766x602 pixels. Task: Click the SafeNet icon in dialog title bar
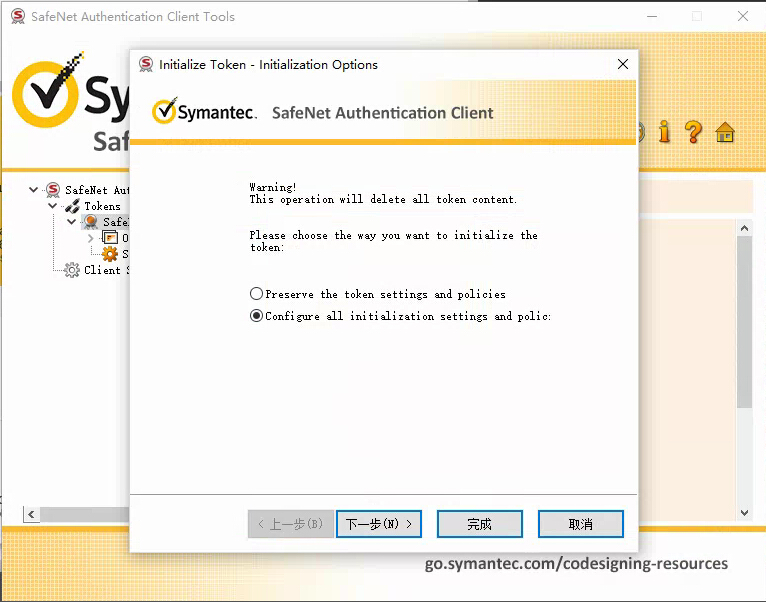click(146, 64)
